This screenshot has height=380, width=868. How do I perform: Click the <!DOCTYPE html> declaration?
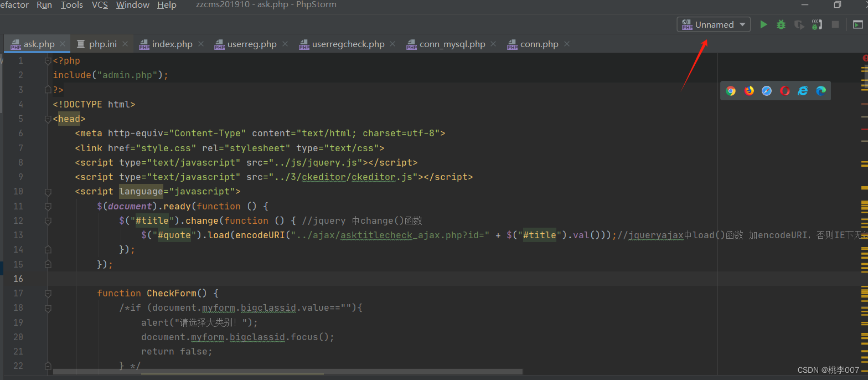pyautogui.click(x=94, y=104)
